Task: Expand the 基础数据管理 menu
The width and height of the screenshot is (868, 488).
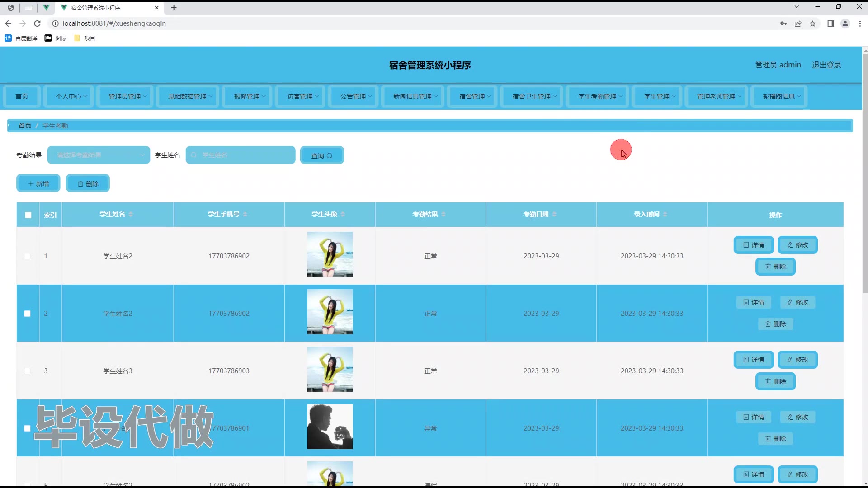Action: (188, 96)
